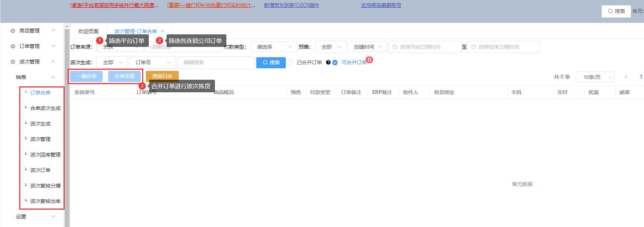
Task: Open the 10条/页 page size dropdown
Action: point(595,77)
